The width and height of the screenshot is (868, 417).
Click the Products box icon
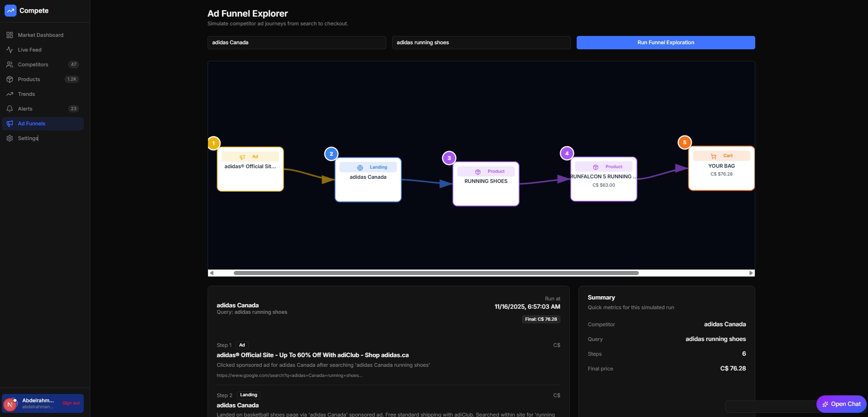pos(10,79)
